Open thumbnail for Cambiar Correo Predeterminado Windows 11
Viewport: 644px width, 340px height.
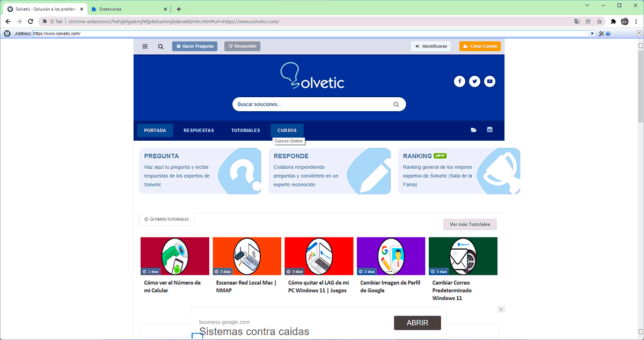(x=463, y=256)
